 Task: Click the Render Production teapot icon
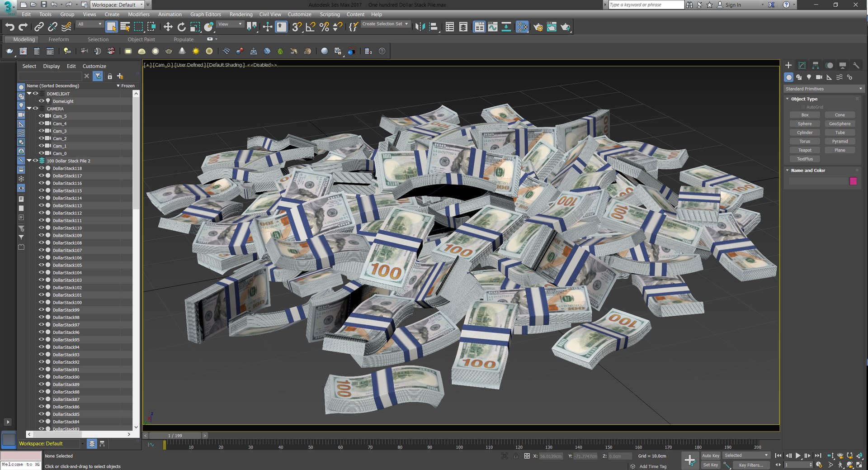[x=565, y=27]
